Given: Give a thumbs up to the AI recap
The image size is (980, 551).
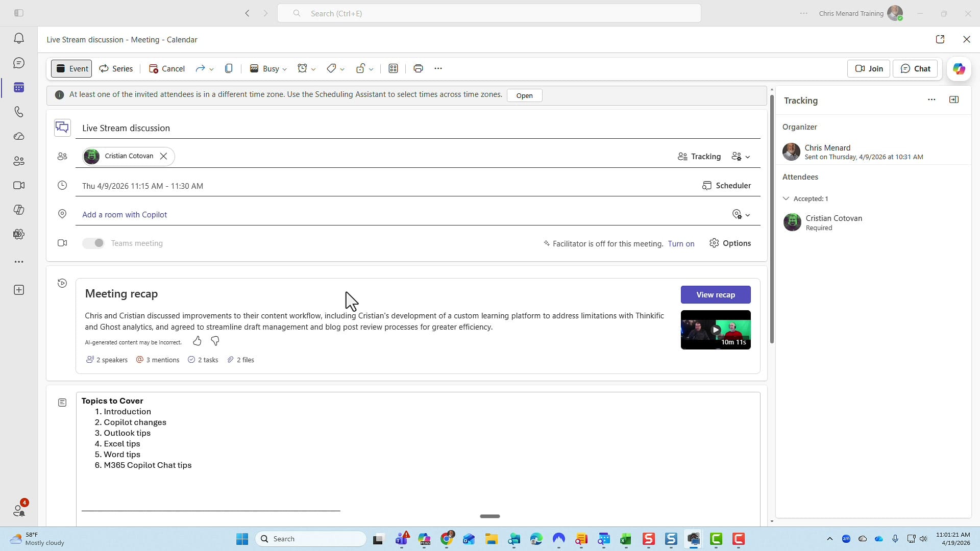Looking at the screenshot, I should 198,341.
